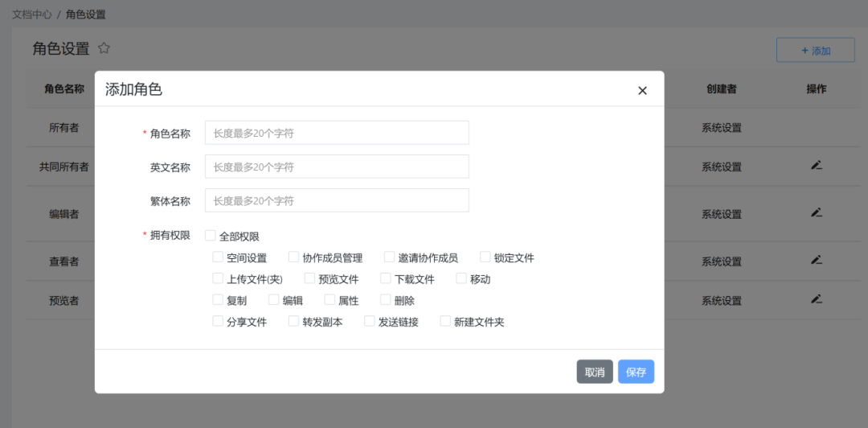Image resolution: width=868 pixels, height=428 pixels.
Task: Check the 全部权限 checkbox
Action: [x=211, y=236]
